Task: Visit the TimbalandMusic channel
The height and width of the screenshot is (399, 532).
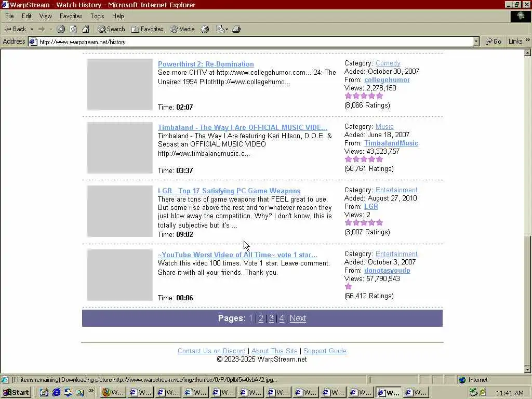Action: click(x=391, y=143)
